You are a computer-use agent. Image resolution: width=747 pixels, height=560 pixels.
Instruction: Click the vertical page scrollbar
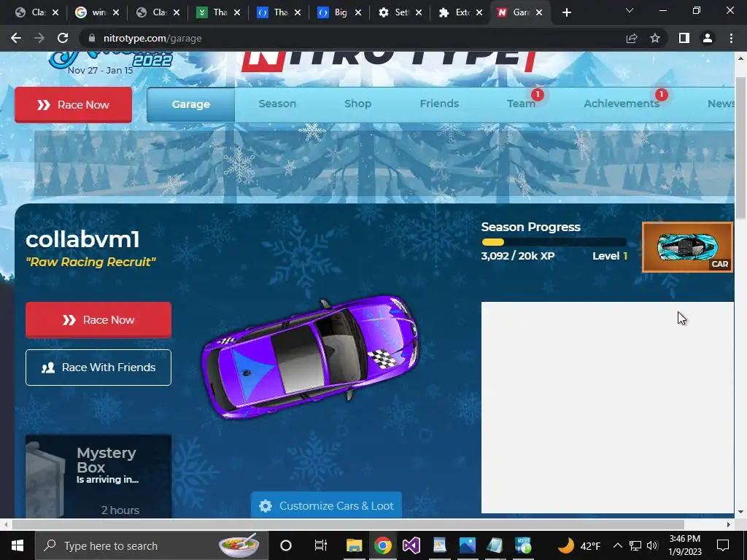point(740,147)
